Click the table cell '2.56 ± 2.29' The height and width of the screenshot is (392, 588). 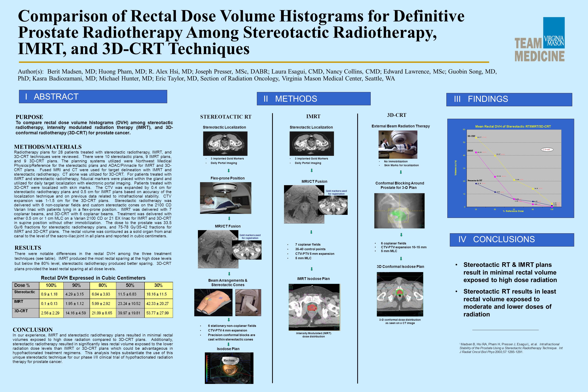(x=51, y=313)
